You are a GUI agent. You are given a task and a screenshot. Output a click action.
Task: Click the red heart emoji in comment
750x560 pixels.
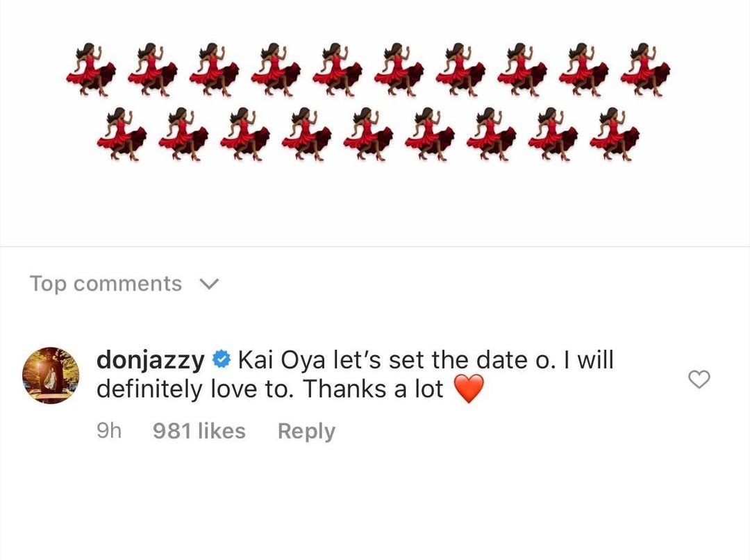[x=469, y=390]
